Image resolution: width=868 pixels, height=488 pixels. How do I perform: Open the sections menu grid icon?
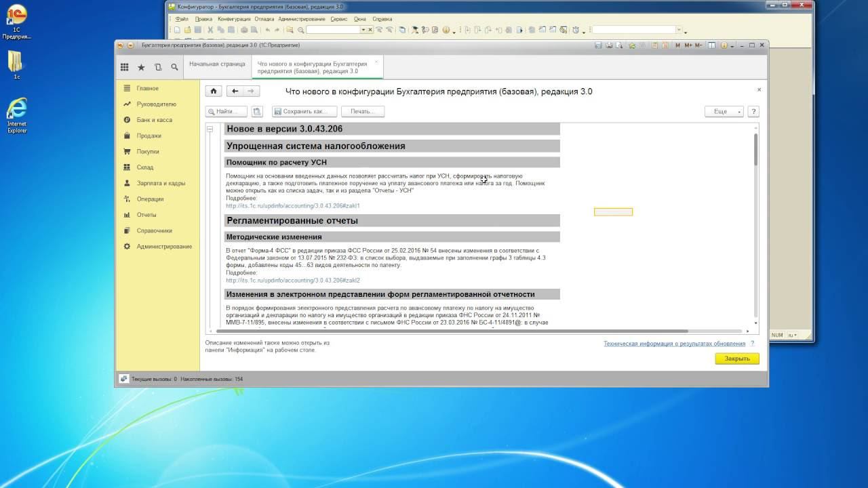point(125,67)
